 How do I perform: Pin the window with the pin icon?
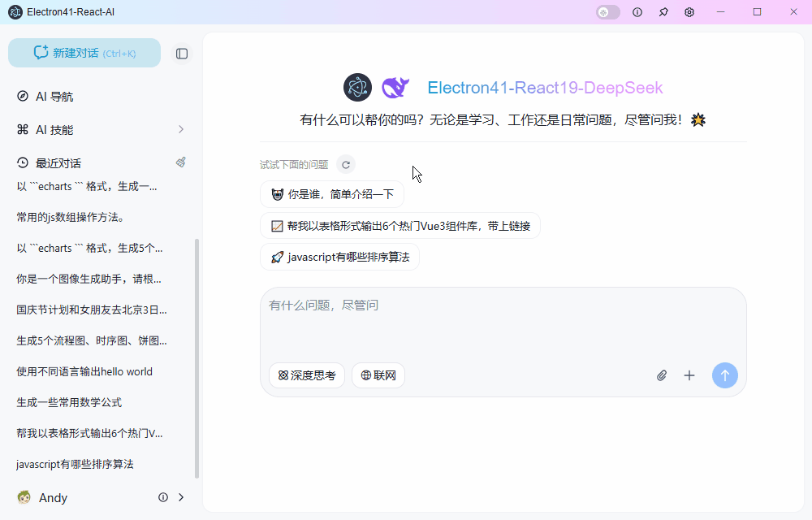(663, 12)
